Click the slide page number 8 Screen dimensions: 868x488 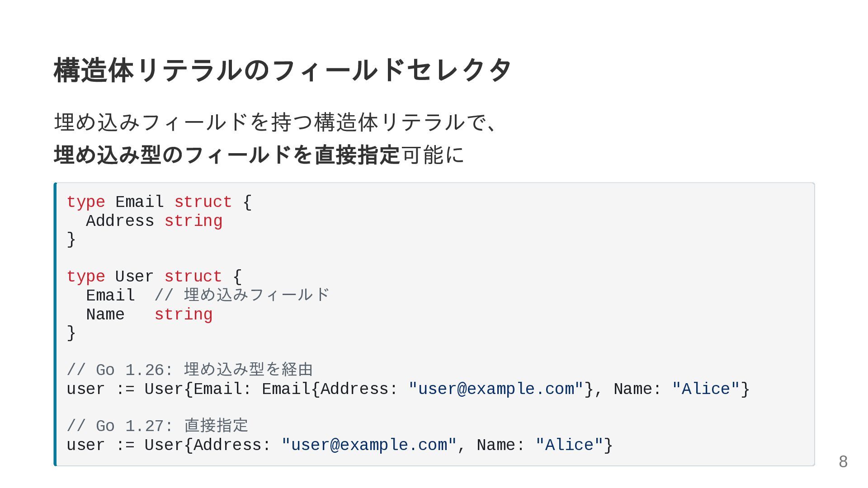point(843,462)
